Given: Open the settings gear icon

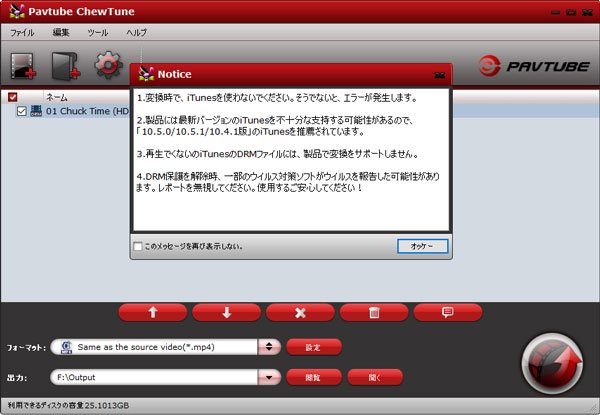Looking at the screenshot, I should pos(109,65).
